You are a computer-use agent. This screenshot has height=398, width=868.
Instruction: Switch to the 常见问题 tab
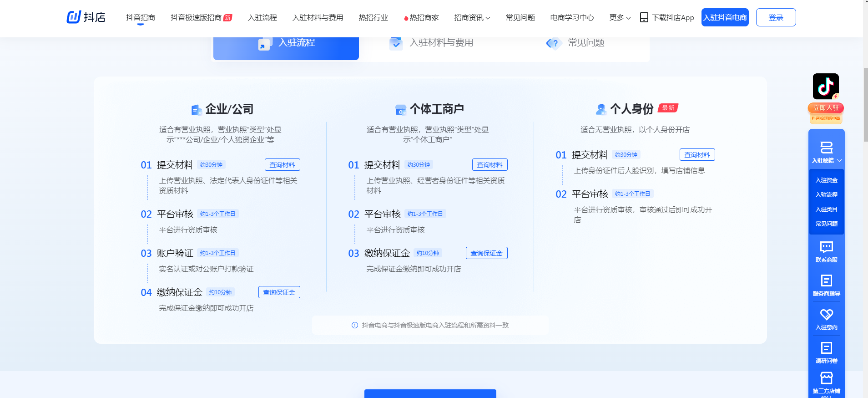[575, 43]
